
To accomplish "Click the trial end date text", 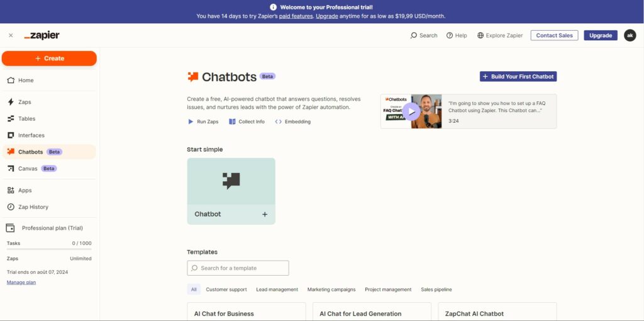I will [x=37, y=272].
